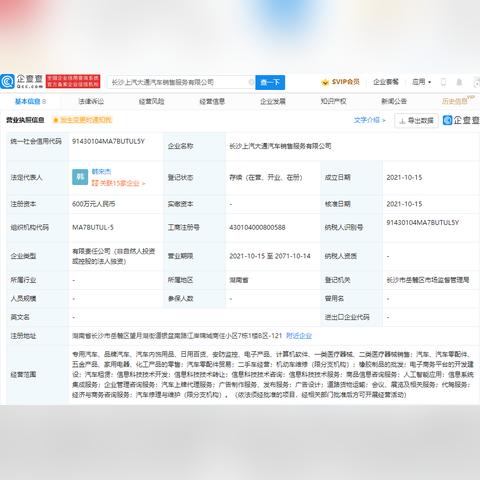The image size is (480, 480).
Task: Select the 企业名称 company name value
Action: tap(280, 146)
